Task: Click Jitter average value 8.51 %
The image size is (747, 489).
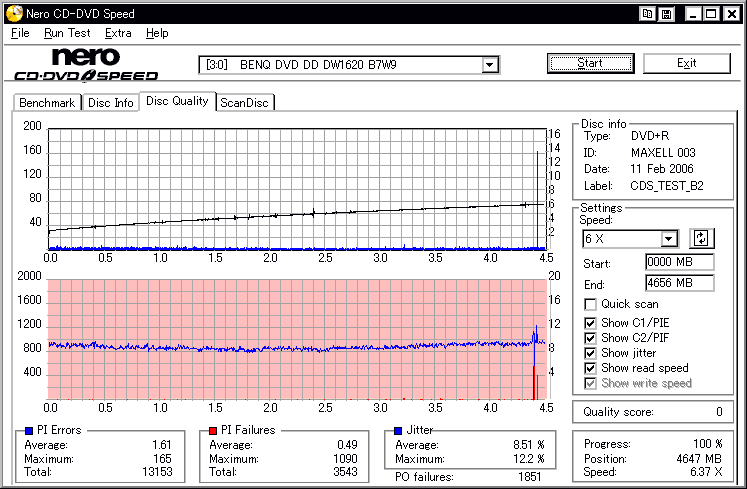Action: [528, 445]
